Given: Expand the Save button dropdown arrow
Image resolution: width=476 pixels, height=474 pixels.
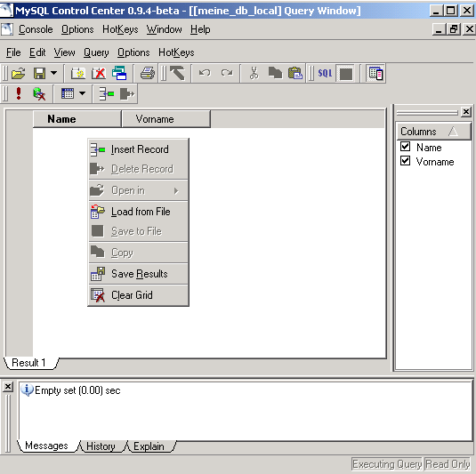Looking at the screenshot, I should point(53,73).
